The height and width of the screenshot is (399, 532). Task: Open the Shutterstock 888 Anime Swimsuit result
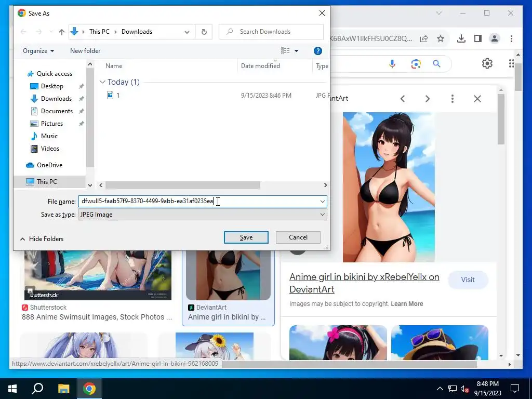click(97, 317)
